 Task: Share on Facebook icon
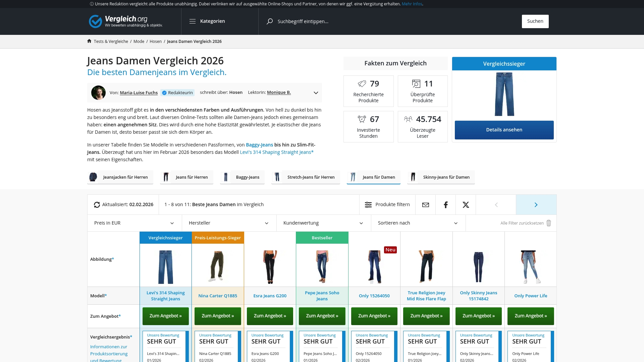tap(445, 205)
